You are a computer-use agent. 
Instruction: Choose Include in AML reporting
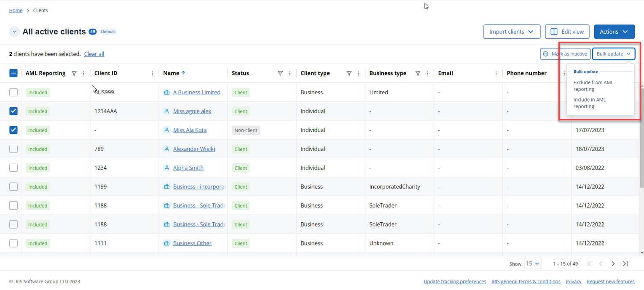click(589, 103)
